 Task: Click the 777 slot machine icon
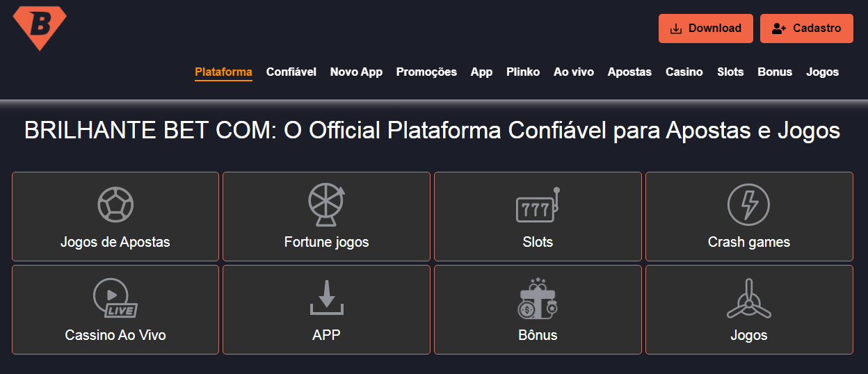tap(538, 206)
